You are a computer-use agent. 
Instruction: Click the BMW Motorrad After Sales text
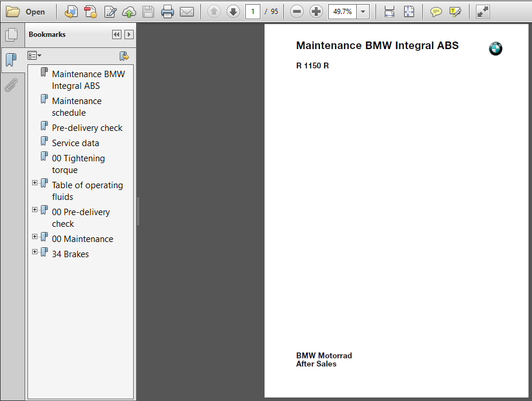click(x=324, y=359)
